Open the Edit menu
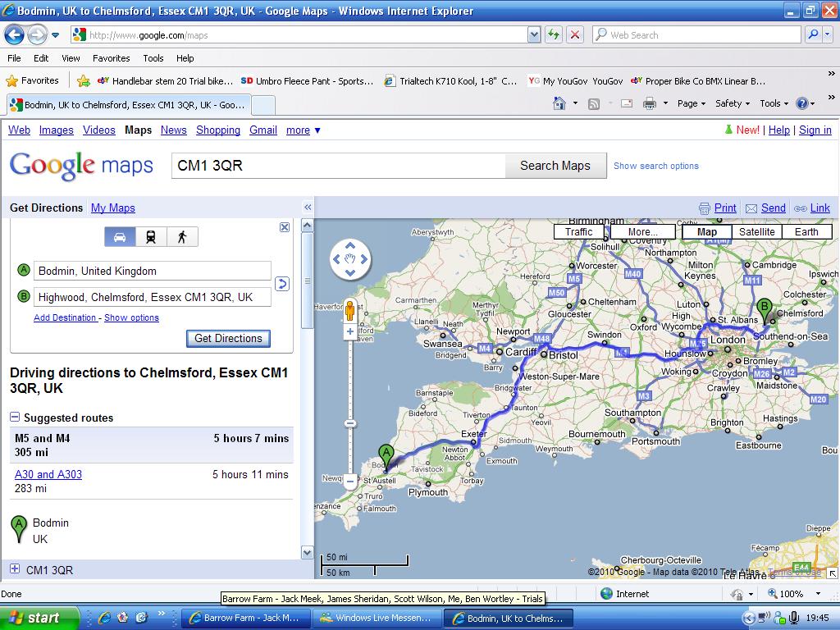840x630 pixels. tap(41, 58)
